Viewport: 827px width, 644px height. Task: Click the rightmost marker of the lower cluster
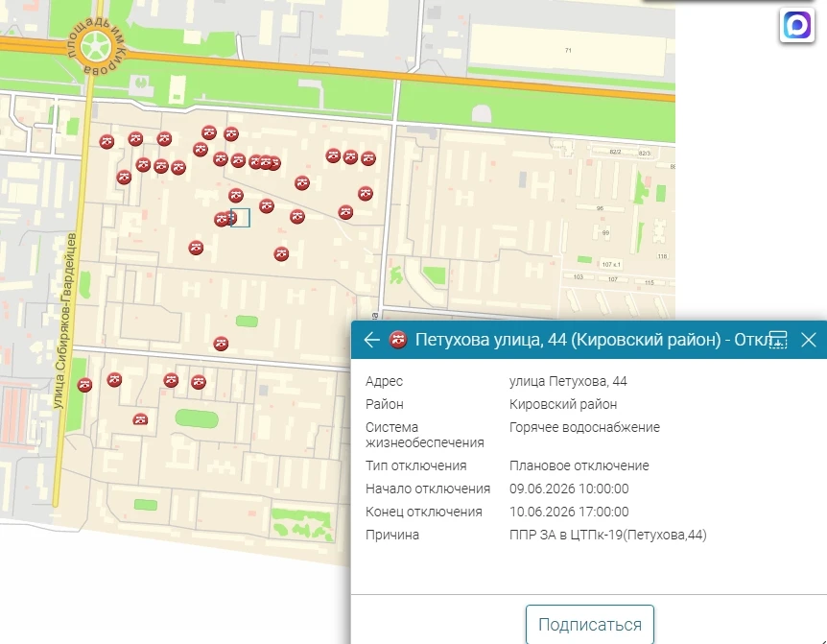199,382
